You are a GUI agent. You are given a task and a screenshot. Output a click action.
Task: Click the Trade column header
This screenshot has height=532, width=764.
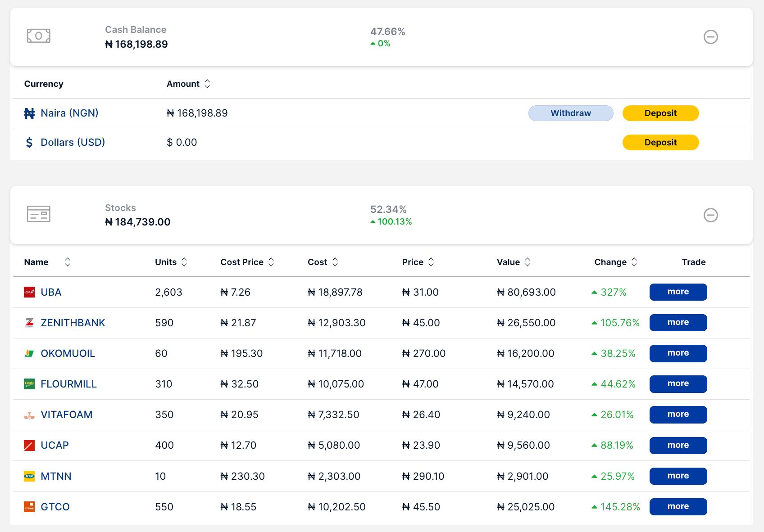(x=694, y=262)
